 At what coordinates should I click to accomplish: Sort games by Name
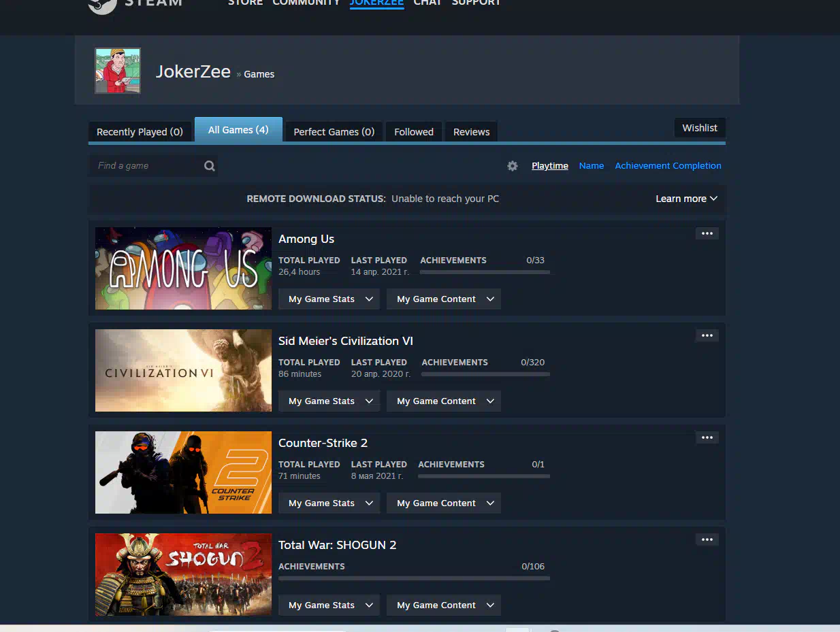click(591, 166)
